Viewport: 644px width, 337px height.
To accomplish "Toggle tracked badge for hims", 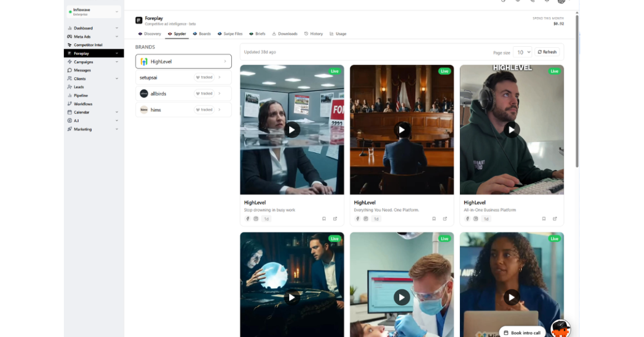I will click(204, 110).
